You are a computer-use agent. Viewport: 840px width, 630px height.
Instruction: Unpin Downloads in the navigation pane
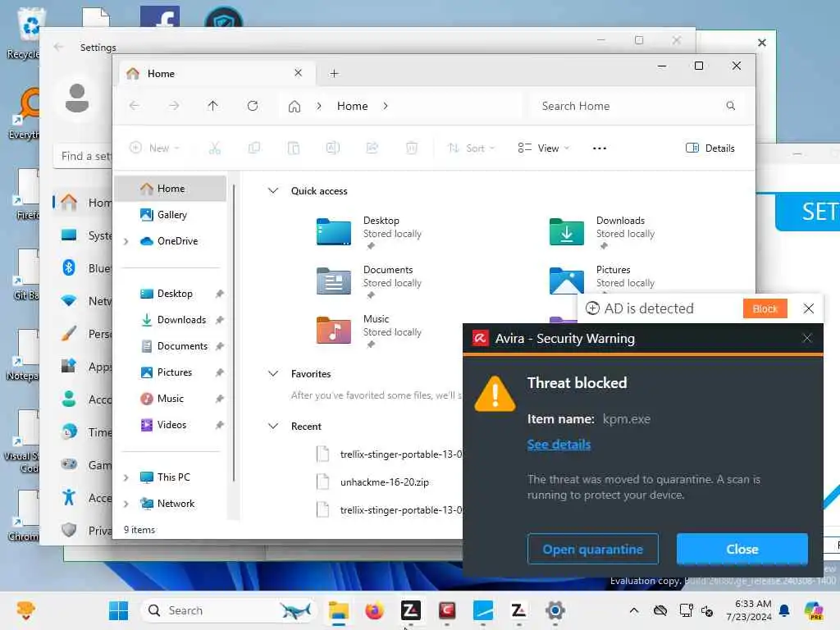pyautogui.click(x=219, y=320)
